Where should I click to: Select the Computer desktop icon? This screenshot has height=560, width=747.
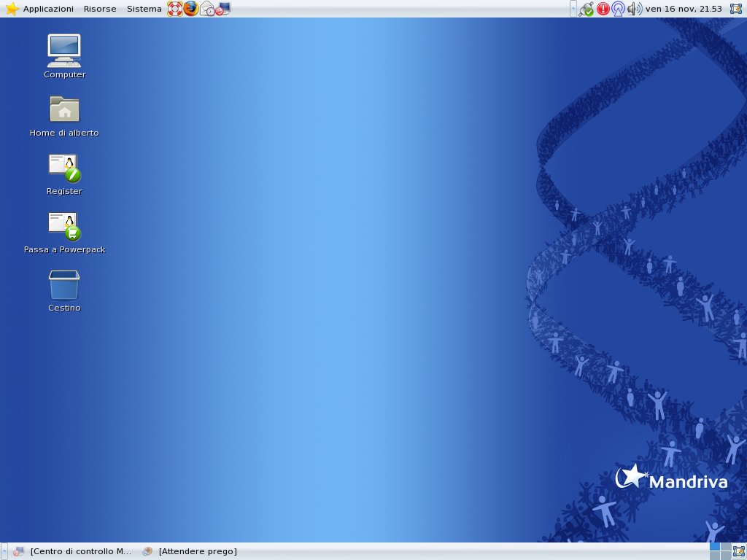click(64, 56)
